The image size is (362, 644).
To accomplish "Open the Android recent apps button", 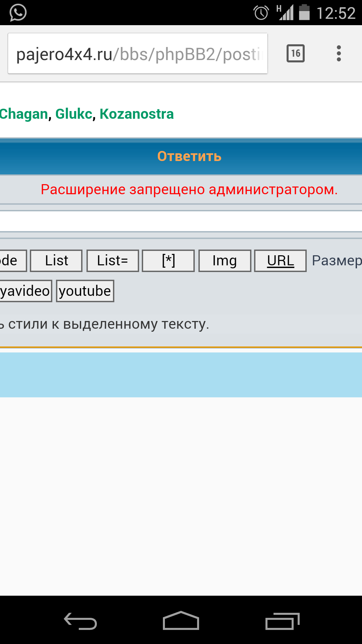I will [x=282, y=621].
